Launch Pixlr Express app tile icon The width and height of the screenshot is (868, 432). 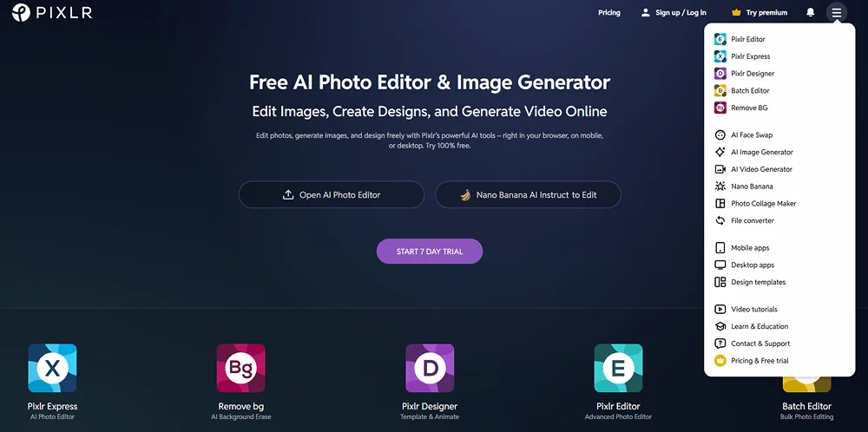(x=53, y=368)
